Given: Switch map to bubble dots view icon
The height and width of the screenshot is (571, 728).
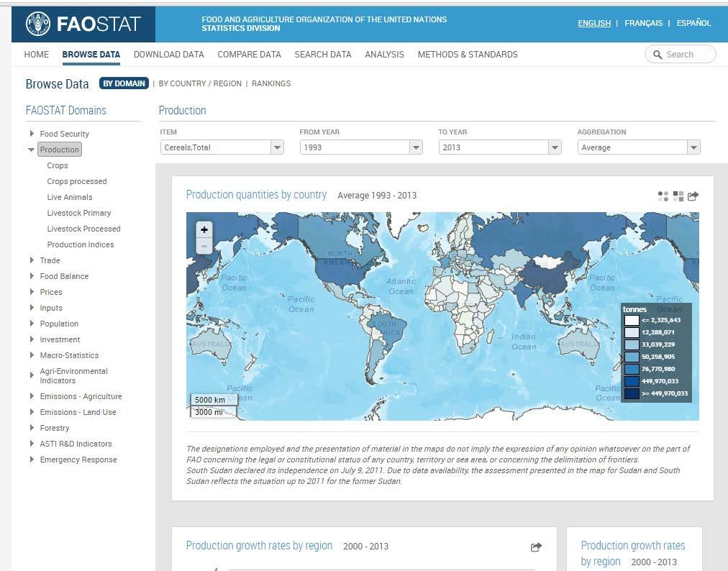Looking at the screenshot, I should click(x=663, y=196).
